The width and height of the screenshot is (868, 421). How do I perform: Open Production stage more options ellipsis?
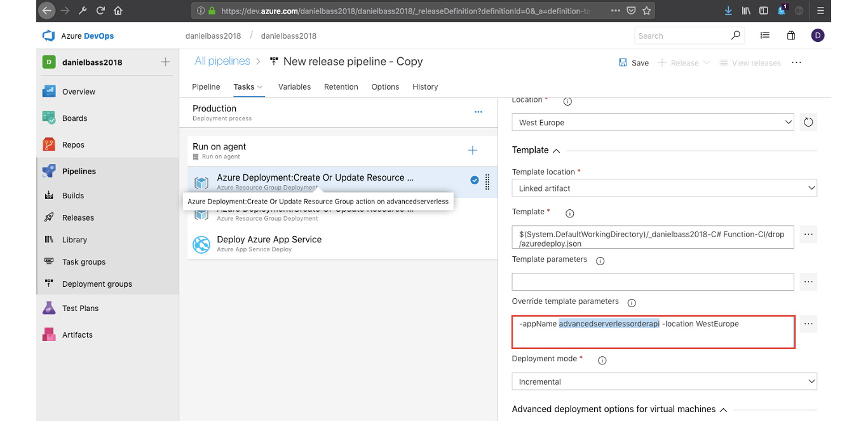point(478,112)
